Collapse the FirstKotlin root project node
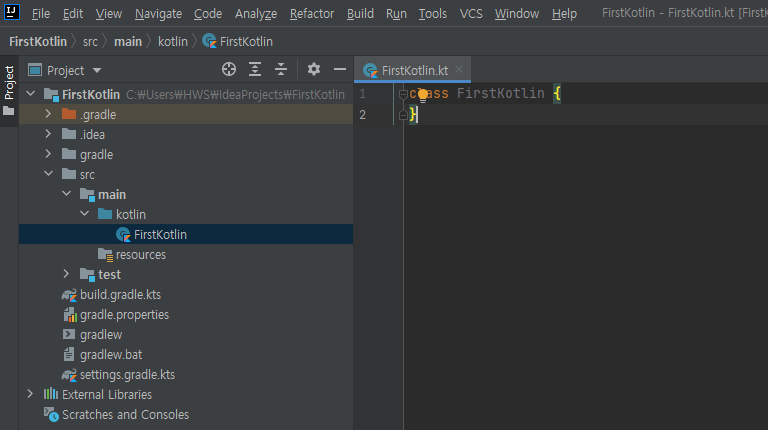 click(30, 94)
